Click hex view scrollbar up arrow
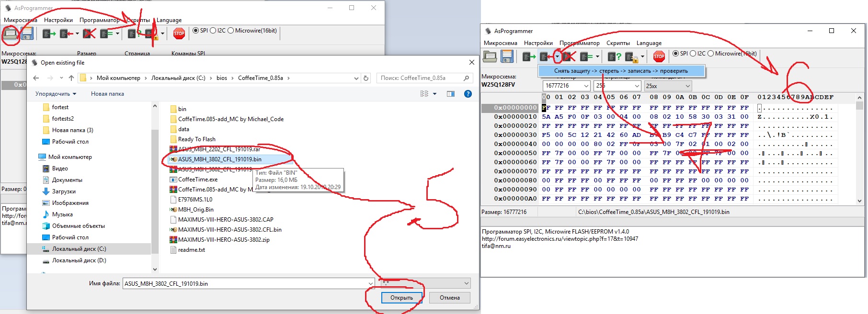Screen dimensions: 868x314 (859, 98)
